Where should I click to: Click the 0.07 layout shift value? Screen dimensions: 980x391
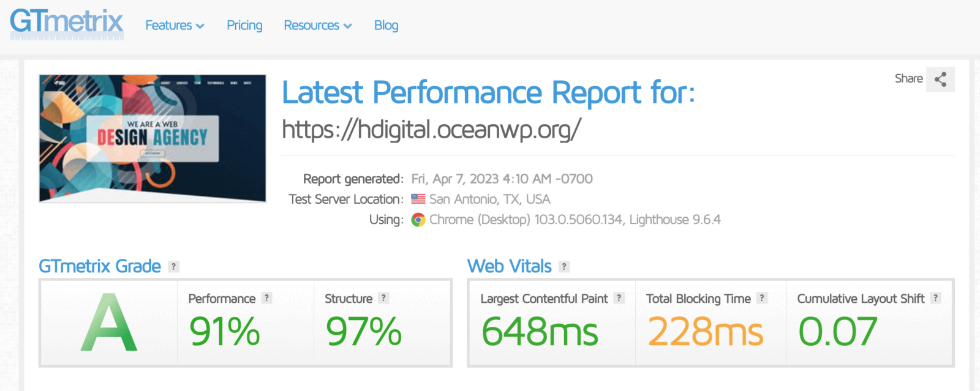coord(838,332)
